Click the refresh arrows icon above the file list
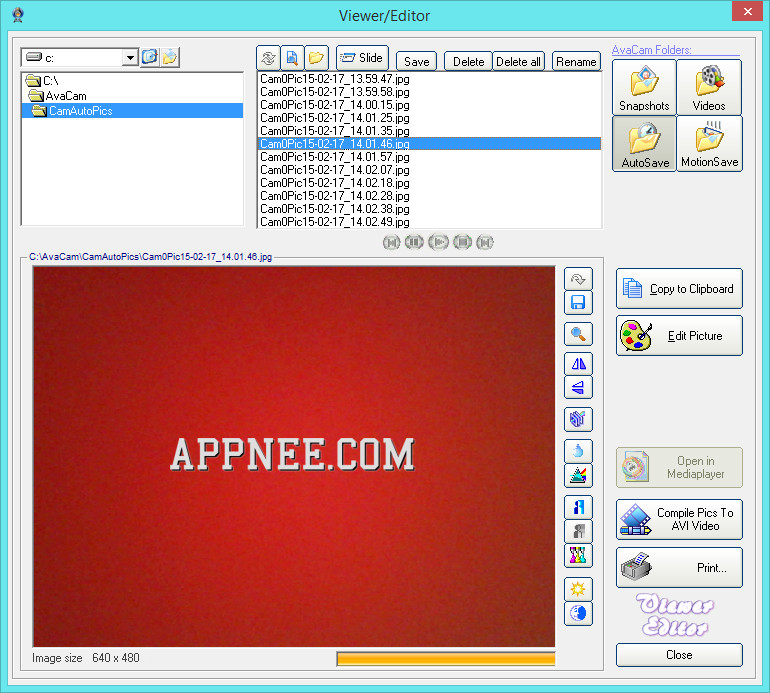Image resolution: width=770 pixels, height=693 pixels. coord(268,58)
